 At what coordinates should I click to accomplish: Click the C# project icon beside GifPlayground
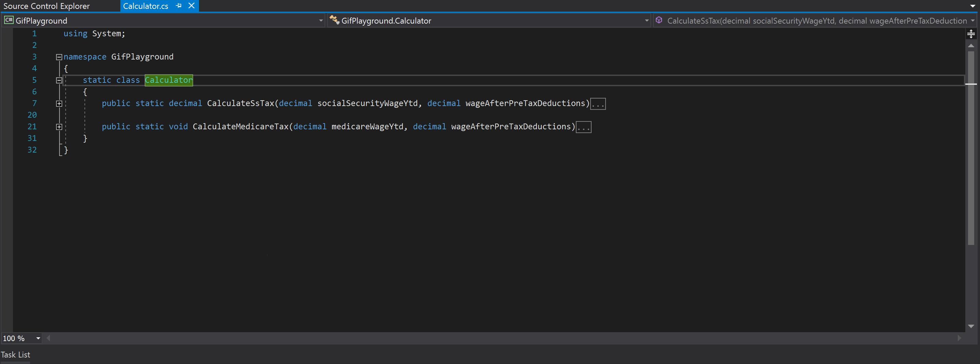click(x=8, y=20)
